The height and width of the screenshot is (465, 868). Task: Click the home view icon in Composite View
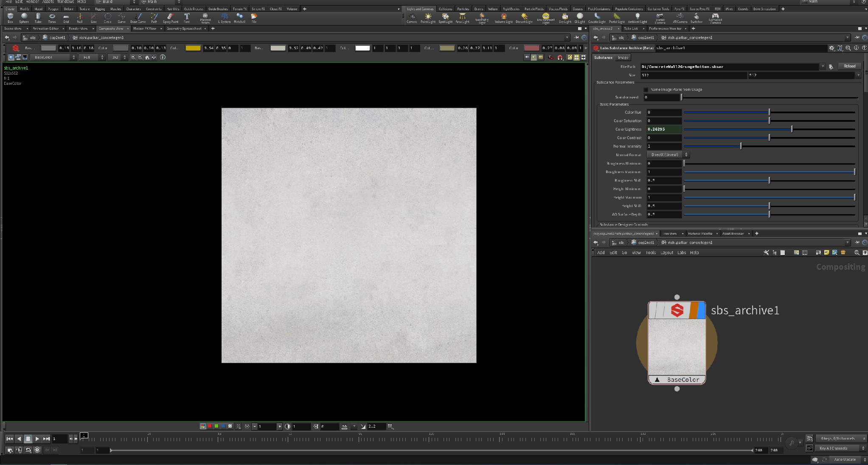point(147,57)
